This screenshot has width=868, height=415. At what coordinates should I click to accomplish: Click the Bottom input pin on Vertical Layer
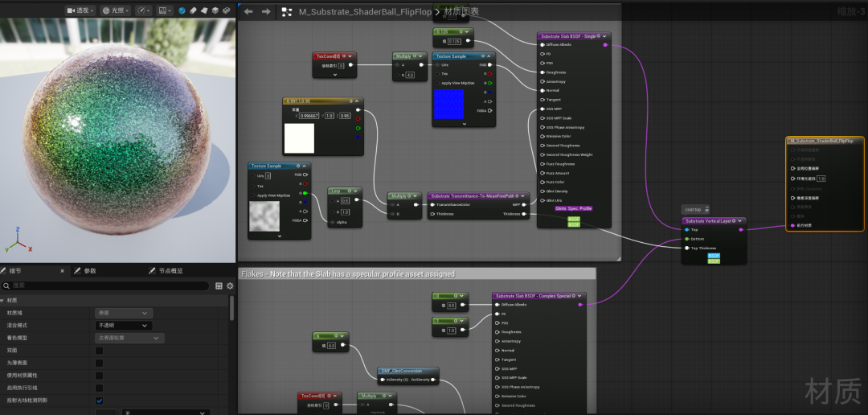point(686,239)
